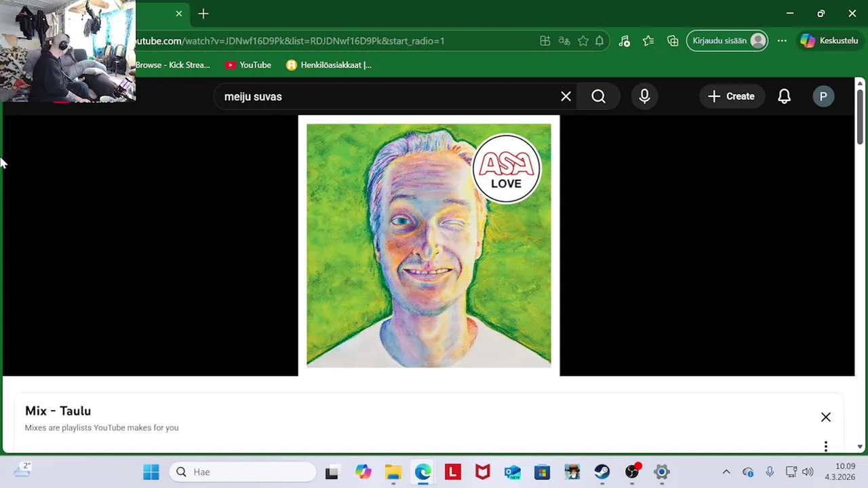Click the Mix - Taulu playlist title
The width and height of the screenshot is (868, 488).
click(x=58, y=411)
